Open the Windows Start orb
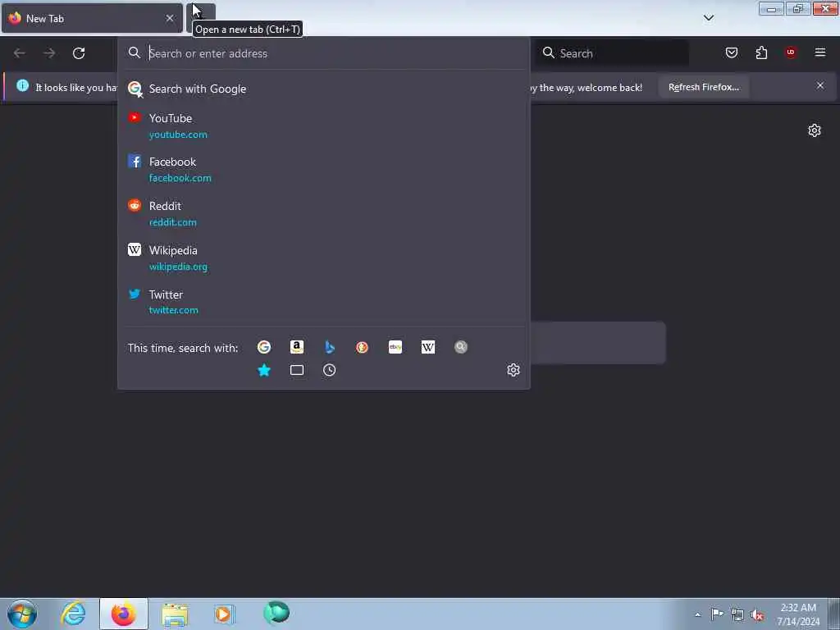 pyautogui.click(x=22, y=614)
